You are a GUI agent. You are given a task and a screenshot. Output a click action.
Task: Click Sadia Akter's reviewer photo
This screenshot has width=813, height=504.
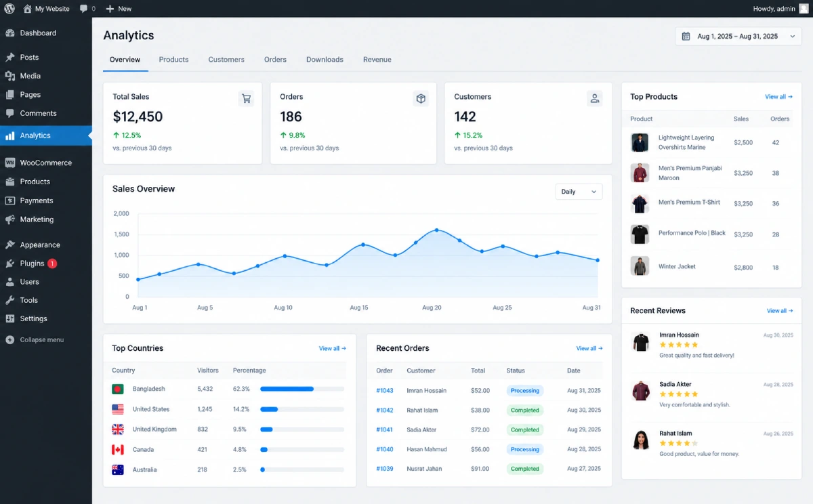coord(641,391)
